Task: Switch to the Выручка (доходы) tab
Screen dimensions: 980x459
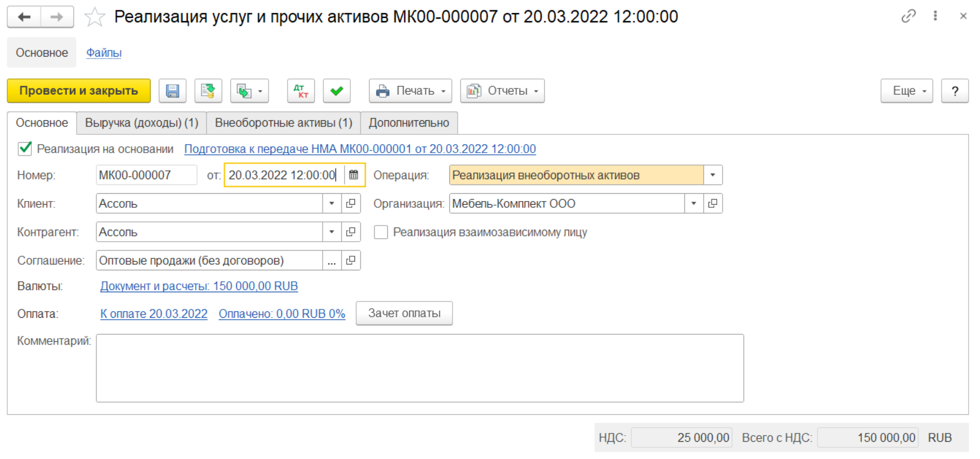Action: 141,123
